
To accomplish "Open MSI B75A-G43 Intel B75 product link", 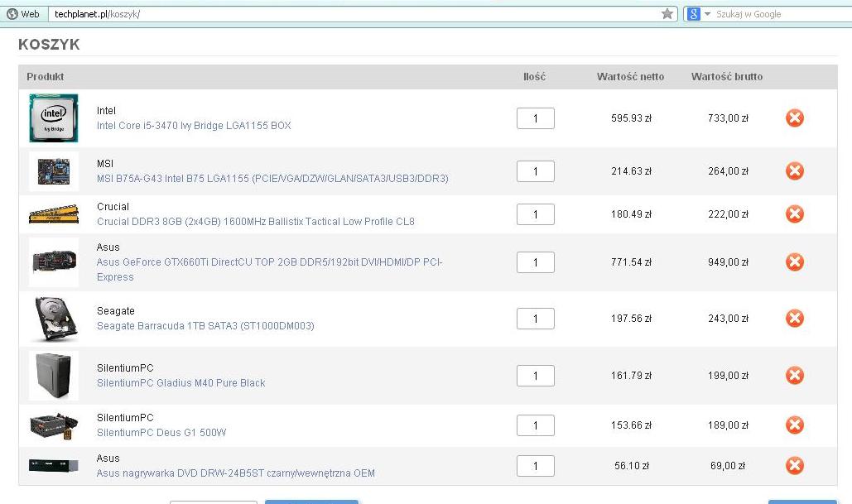I will 272,179.
